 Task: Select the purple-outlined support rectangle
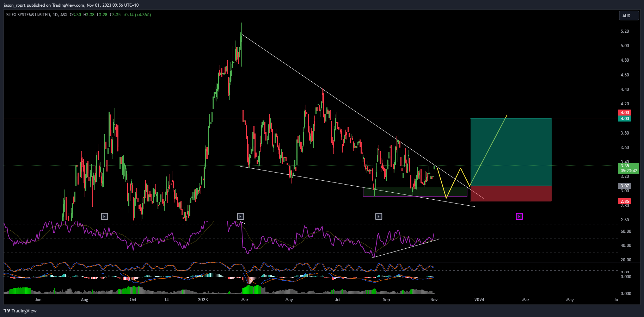[x=415, y=192]
